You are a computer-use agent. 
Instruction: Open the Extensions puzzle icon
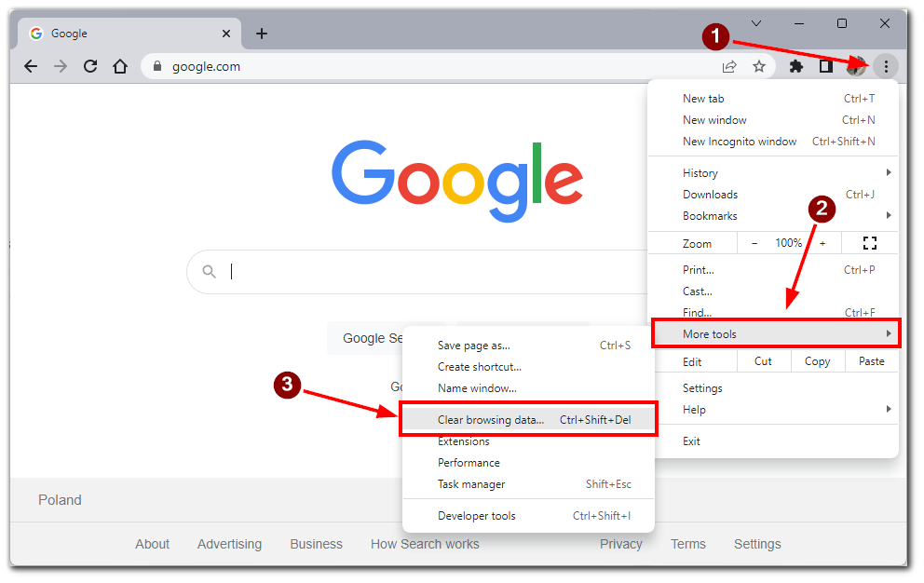click(796, 67)
